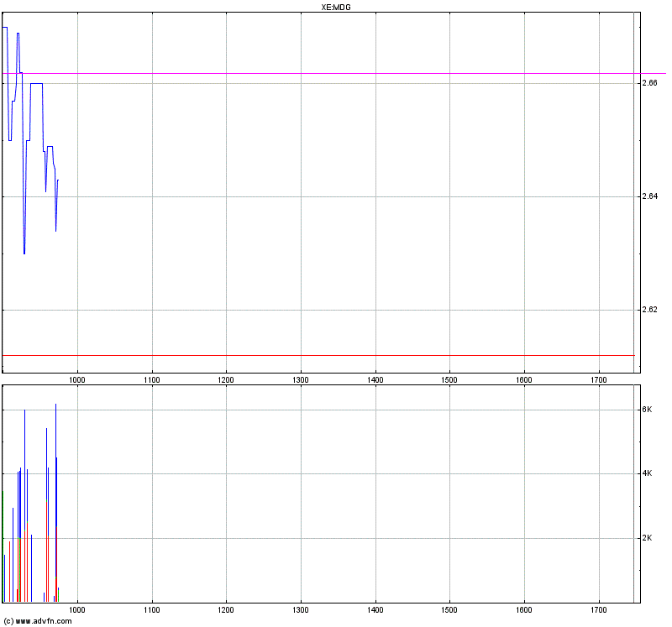The height and width of the screenshot is (627, 672).
Task: Click the 1400 time label under price chart
Action: [x=375, y=380]
